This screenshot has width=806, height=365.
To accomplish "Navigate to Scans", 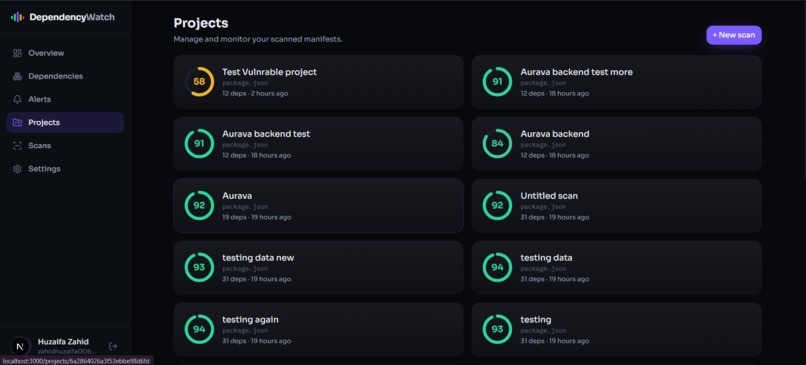I will [65, 145].
